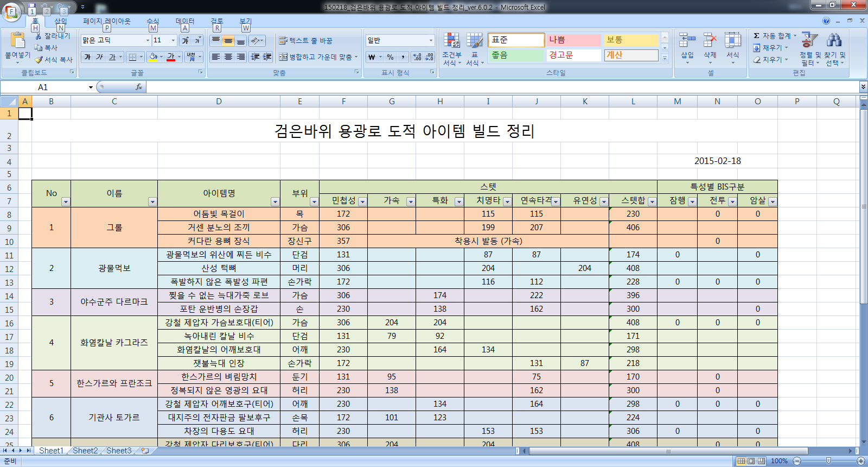
Task: Switch to Page Layout view in status bar
Action: point(751,461)
